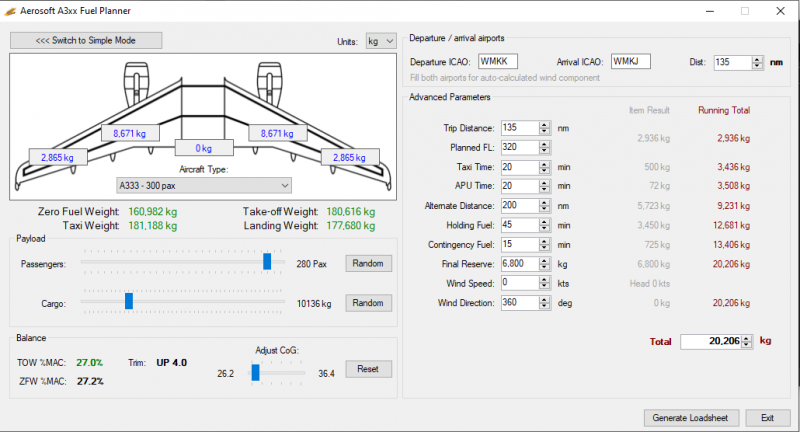Click the Arrival ICAO field
The width and height of the screenshot is (800, 432).
coord(631,61)
